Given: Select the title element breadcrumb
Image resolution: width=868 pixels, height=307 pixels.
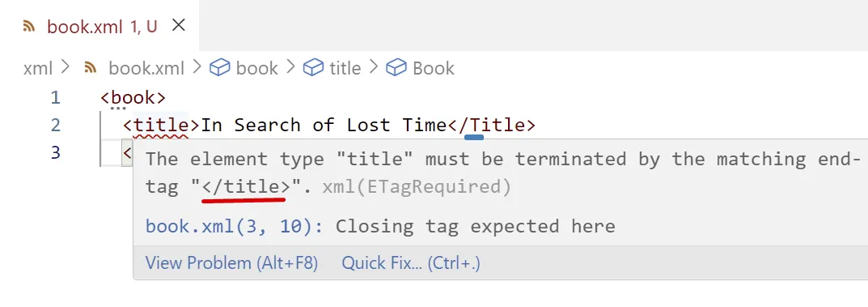Looking at the screenshot, I should tap(345, 68).
